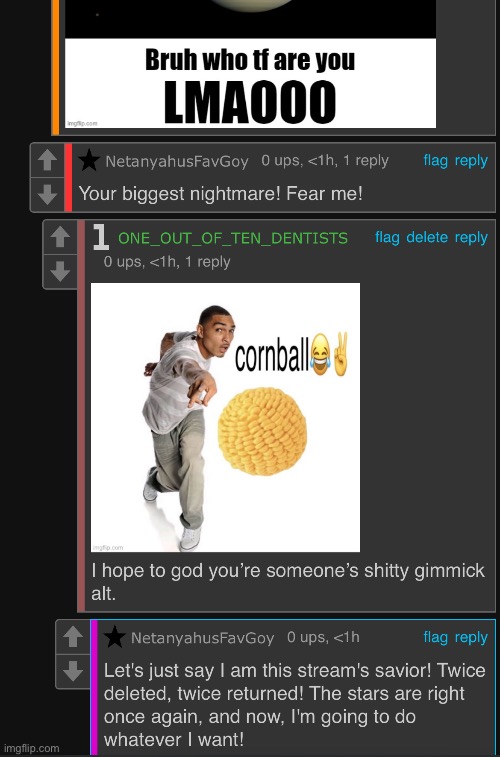Reply to the "stream's savior" comment
This screenshot has height=757, width=500.
coord(471,638)
